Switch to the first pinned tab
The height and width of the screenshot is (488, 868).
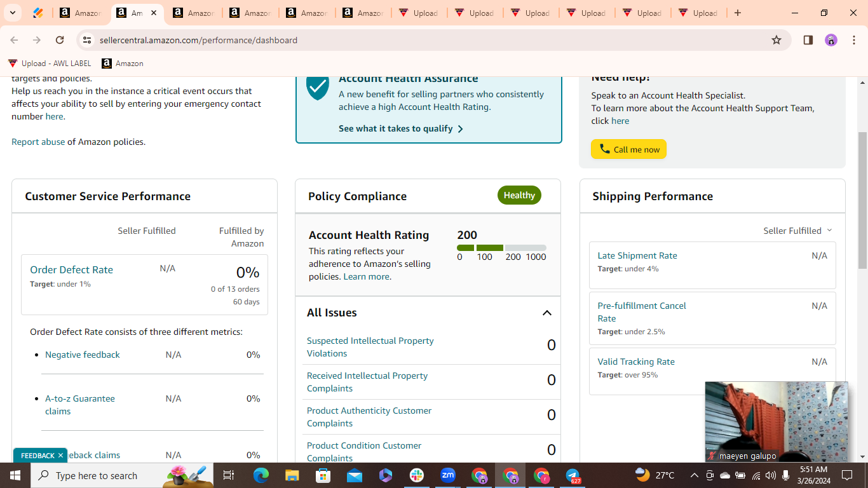click(x=38, y=13)
